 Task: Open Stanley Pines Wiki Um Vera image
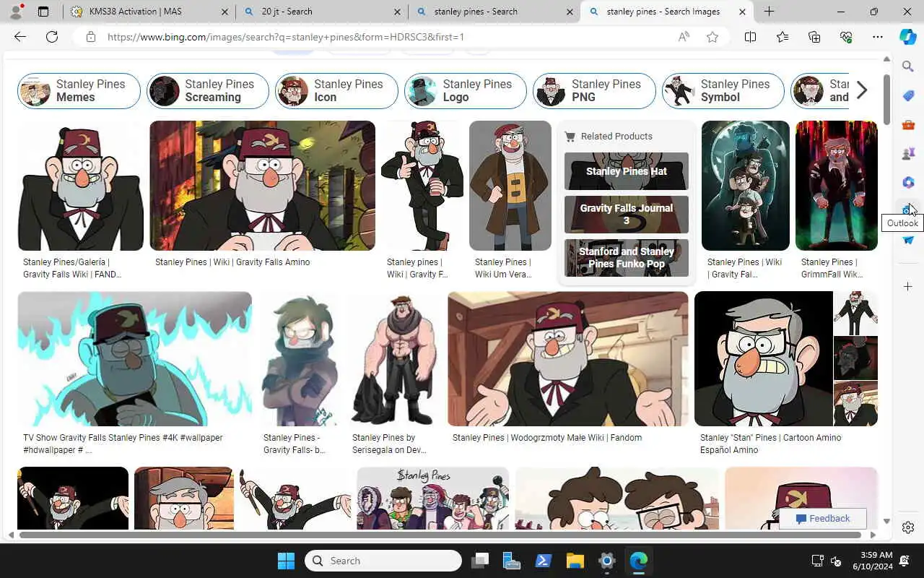point(510,186)
